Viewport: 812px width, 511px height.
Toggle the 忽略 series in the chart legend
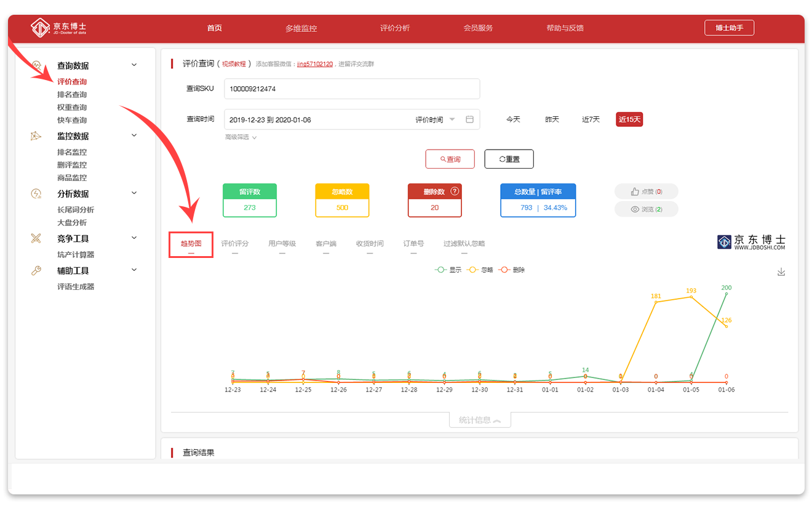click(x=480, y=270)
